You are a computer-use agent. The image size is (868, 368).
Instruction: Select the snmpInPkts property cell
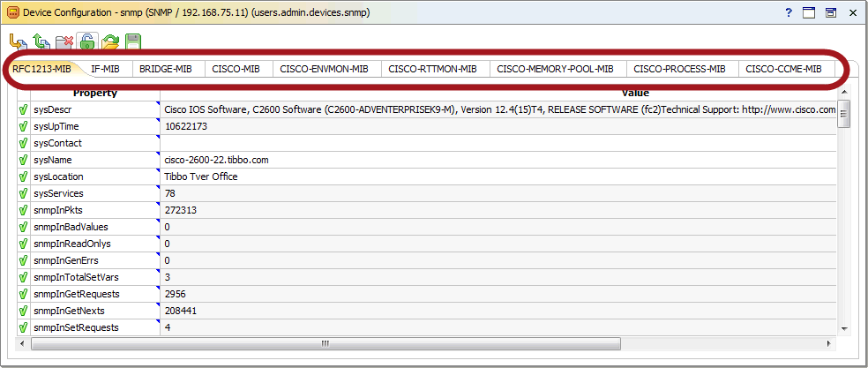click(94, 210)
